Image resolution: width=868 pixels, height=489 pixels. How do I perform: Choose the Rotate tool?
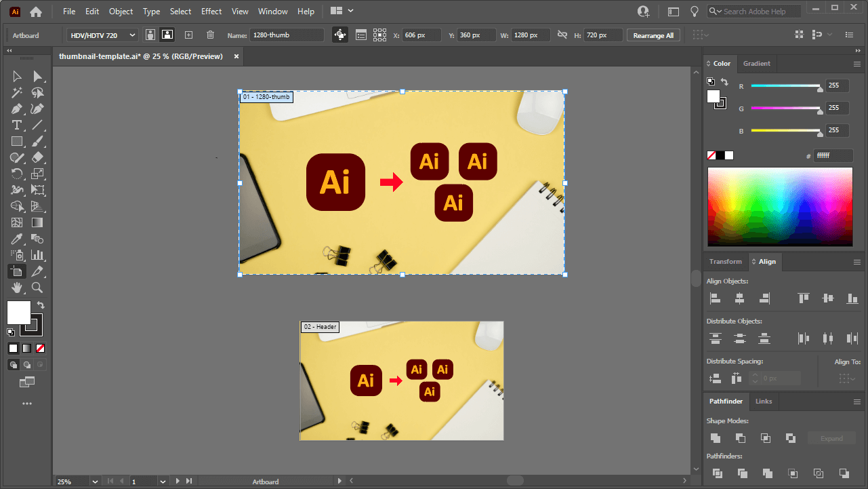[x=17, y=174]
